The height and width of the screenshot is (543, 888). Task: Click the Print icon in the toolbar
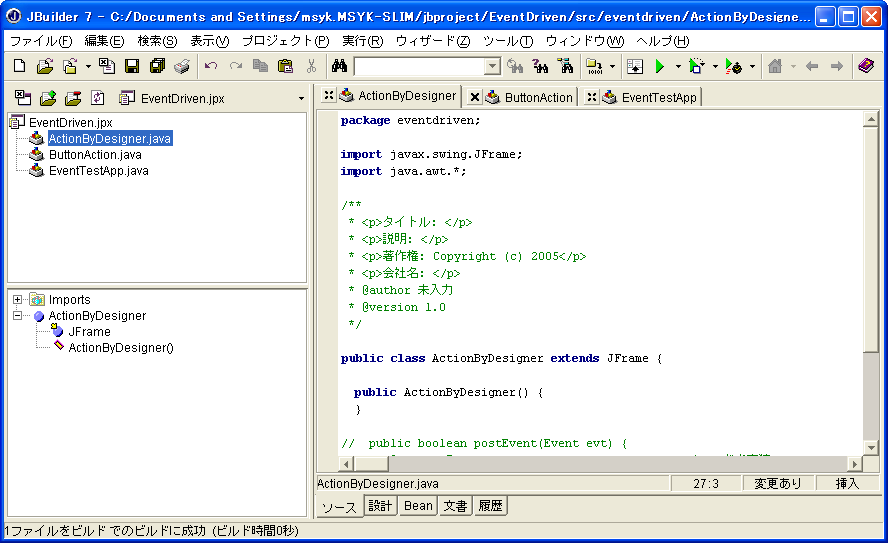click(182, 67)
